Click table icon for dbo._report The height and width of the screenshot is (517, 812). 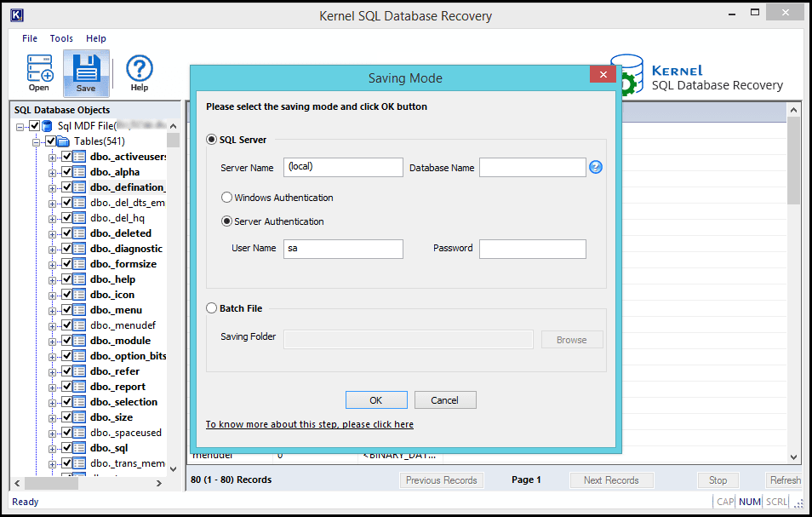click(79, 387)
